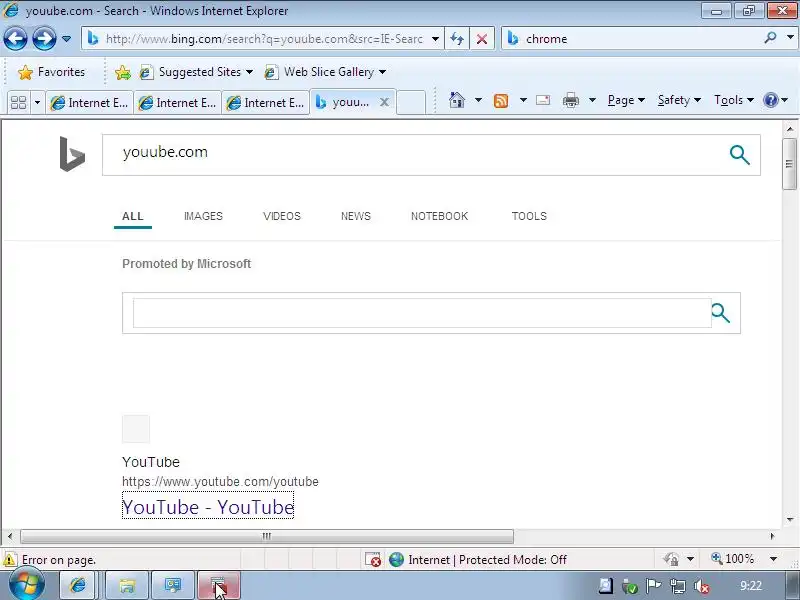The height and width of the screenshot is (600, 800).
Task: Click the 'chrome' search provider box
Action: coord(633,39)
